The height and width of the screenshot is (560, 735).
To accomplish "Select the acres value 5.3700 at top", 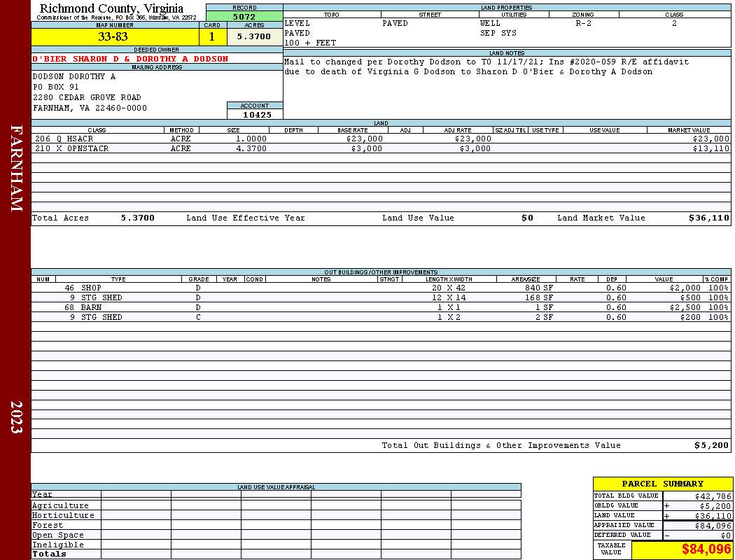I will [x=254, y=36].
